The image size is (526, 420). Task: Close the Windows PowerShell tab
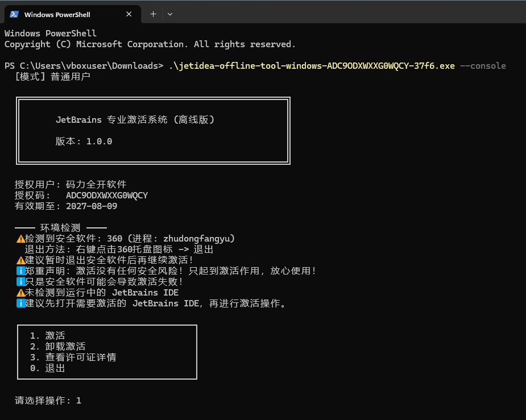(x=129, y=14)
